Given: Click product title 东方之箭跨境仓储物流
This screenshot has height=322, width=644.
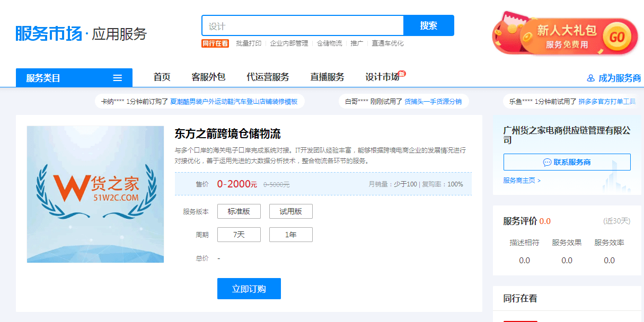Looking at the screenshot, I should [x=228, y=133].
